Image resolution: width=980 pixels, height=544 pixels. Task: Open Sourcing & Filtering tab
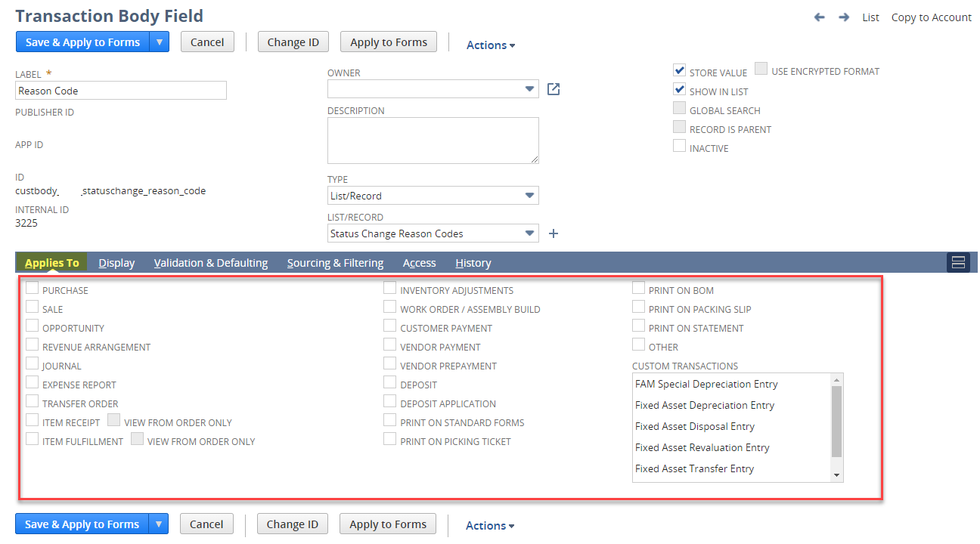click(335, 263)
